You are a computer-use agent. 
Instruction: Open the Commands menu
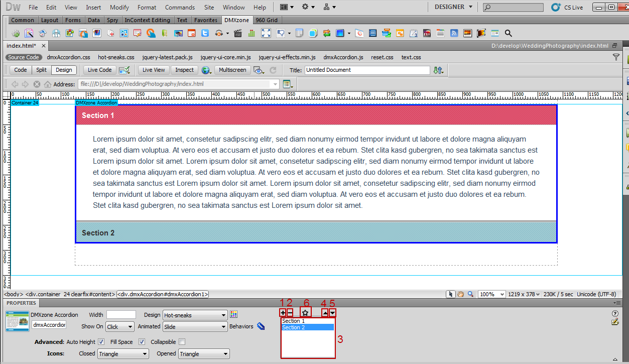tap(180, 8)
